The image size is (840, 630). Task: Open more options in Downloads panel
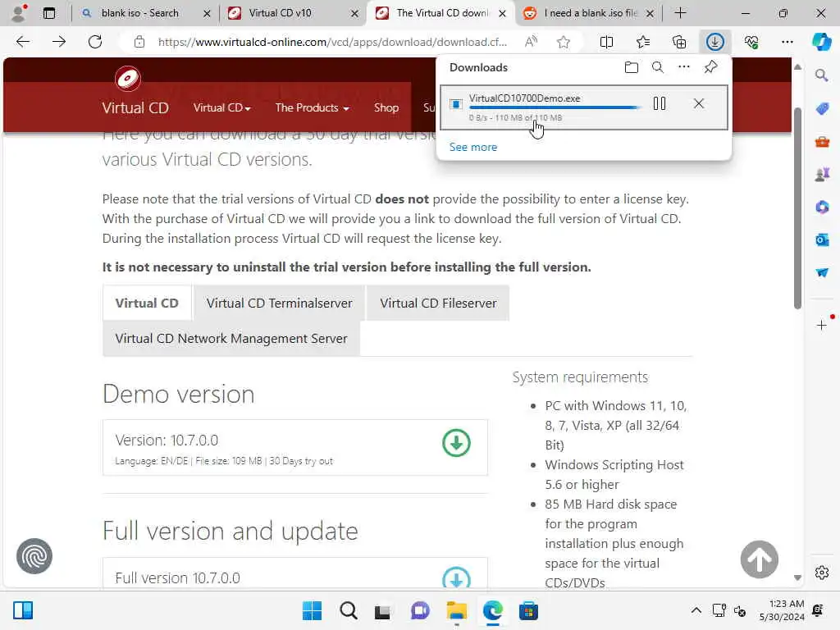pos(684,67)
